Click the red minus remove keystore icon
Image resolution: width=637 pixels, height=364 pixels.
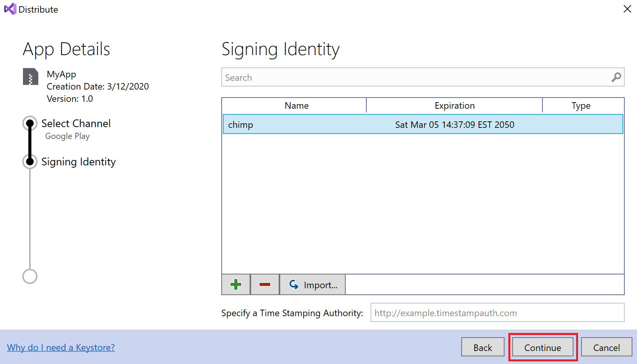pyautogui.click(x=265, y=284)
